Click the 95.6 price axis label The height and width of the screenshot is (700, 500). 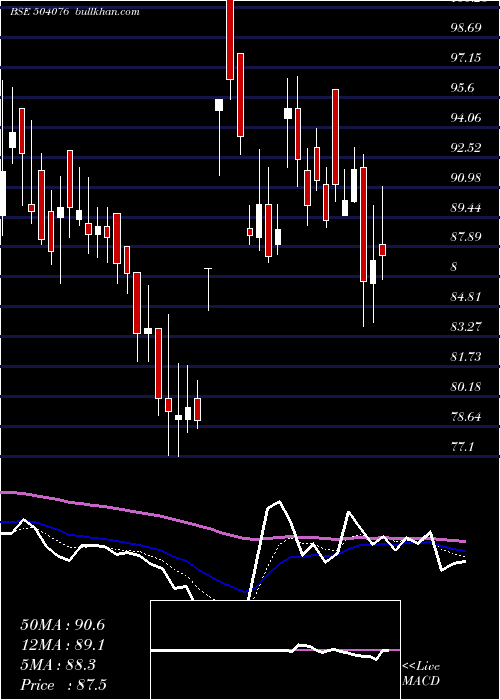click(x=462, y=88)
